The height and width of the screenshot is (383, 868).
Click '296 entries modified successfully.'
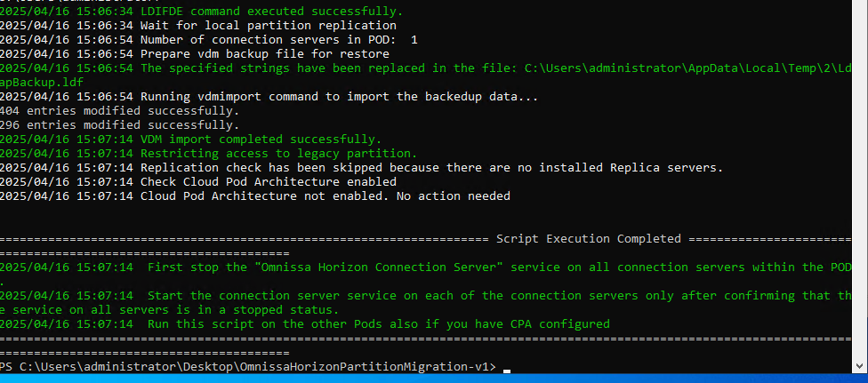click(x=119, y=125)
